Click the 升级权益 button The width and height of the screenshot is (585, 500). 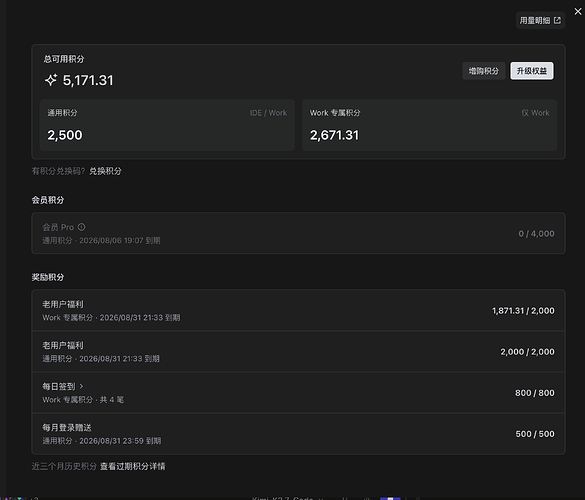tap(532, 71)
